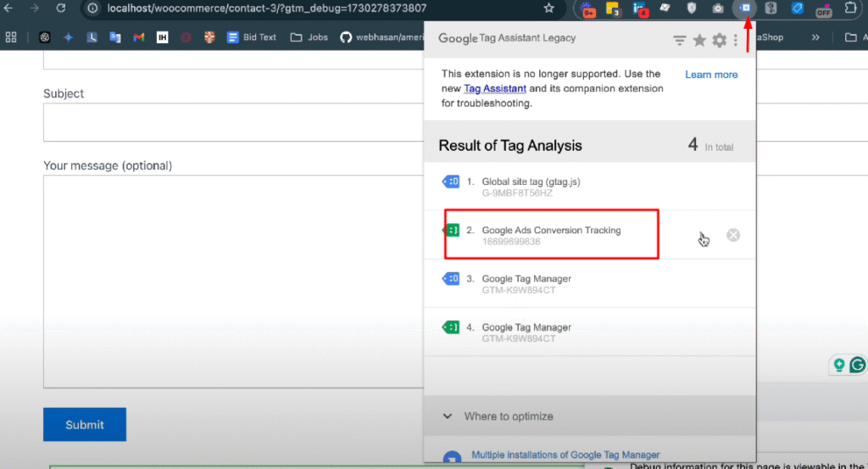Open the new Tag Assistant link
Image resolution: width=868 pixels, height=469 pixels.
tap(495, 88)
